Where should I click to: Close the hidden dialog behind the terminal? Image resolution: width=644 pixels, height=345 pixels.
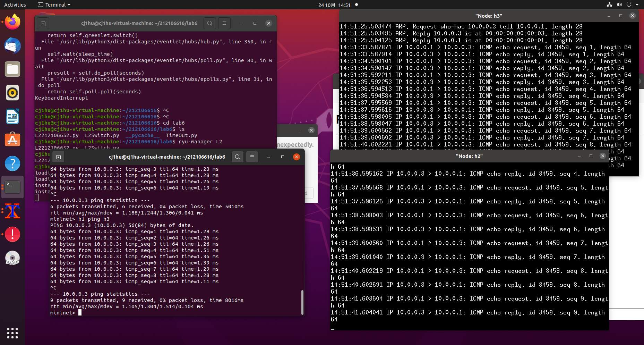click(x=311, y=130)
